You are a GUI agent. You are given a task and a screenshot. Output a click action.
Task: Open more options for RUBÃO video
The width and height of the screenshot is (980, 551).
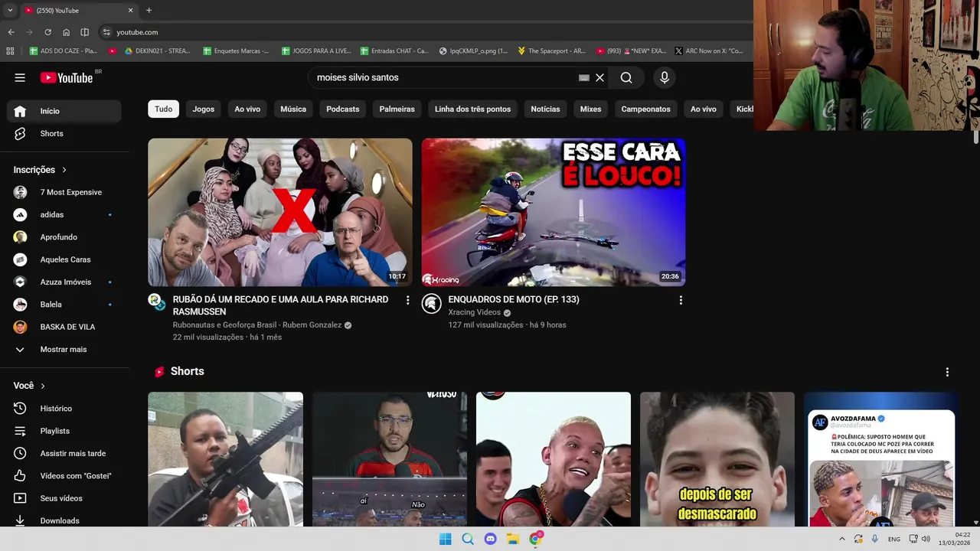pos(407,300)
